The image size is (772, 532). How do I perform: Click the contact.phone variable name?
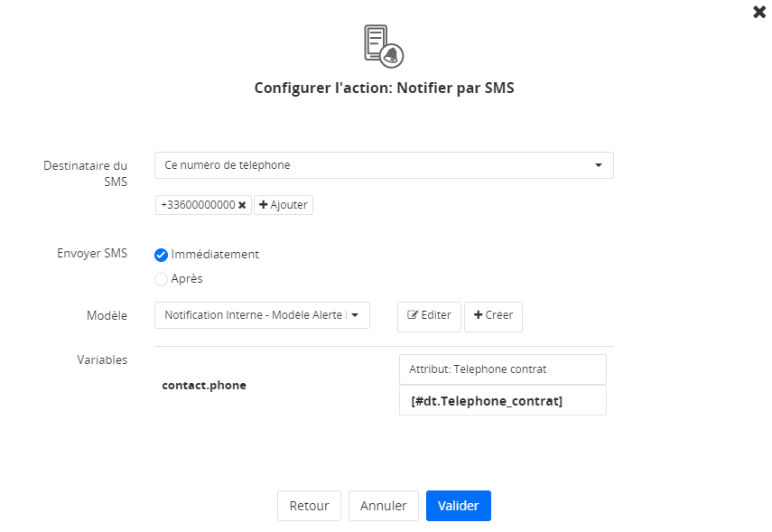click(204, 385)
